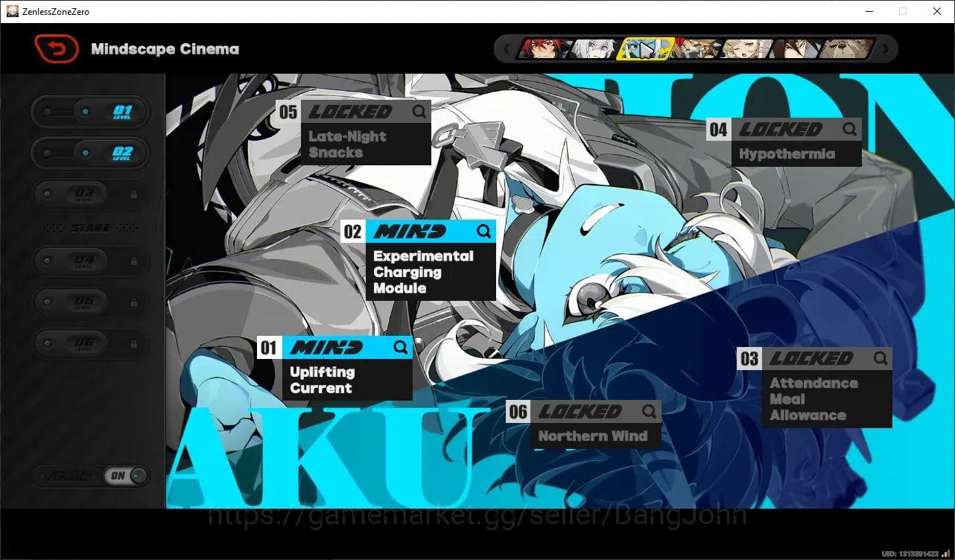
Task: Click the ZenlessZoneZero app icon in title bar
Action: pos(12,11)
